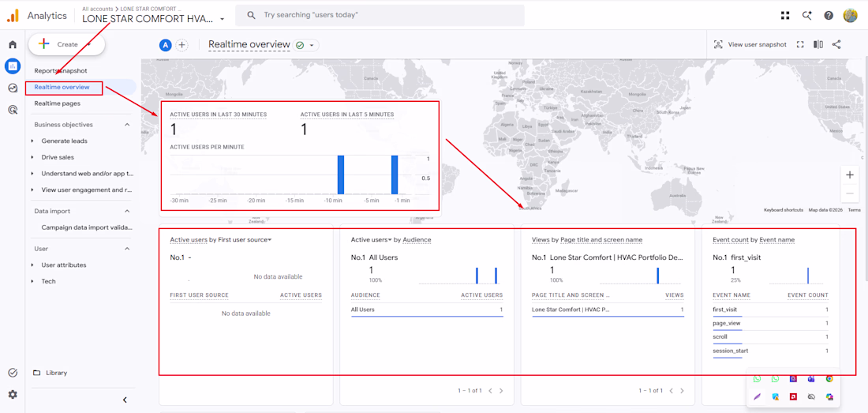The height and width of the screenshot is (413, 868).
Task: Zoom out on the world map
Action: 850,193
